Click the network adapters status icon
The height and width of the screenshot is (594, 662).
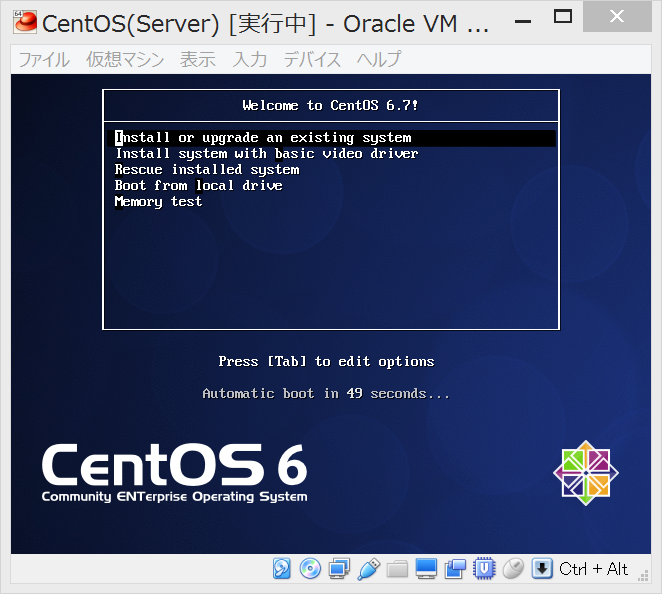pos(339,569)
